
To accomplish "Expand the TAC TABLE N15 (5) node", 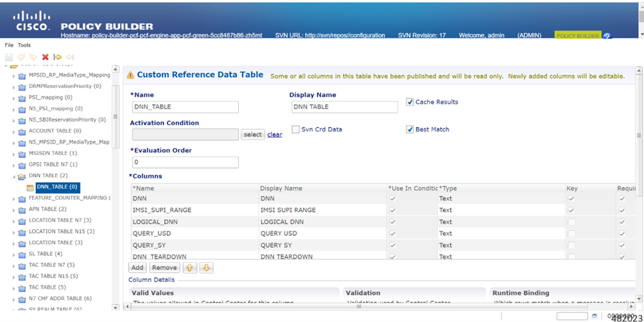I will [14, 277].
